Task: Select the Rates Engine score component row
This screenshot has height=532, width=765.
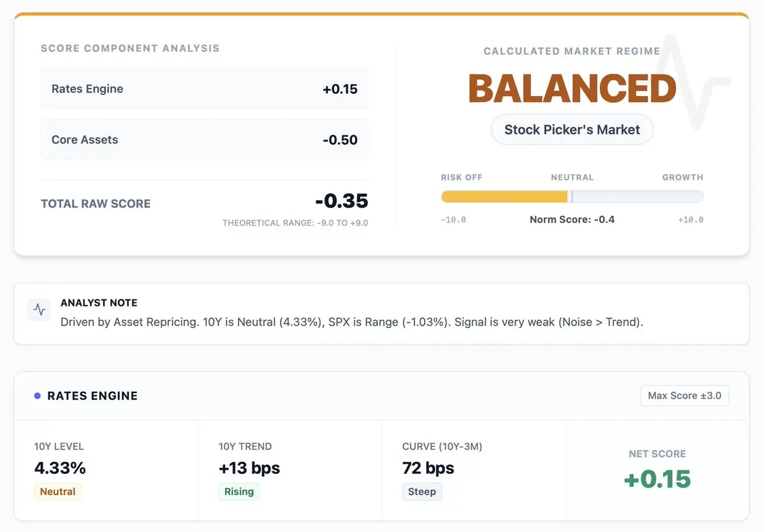Action: 204,89
